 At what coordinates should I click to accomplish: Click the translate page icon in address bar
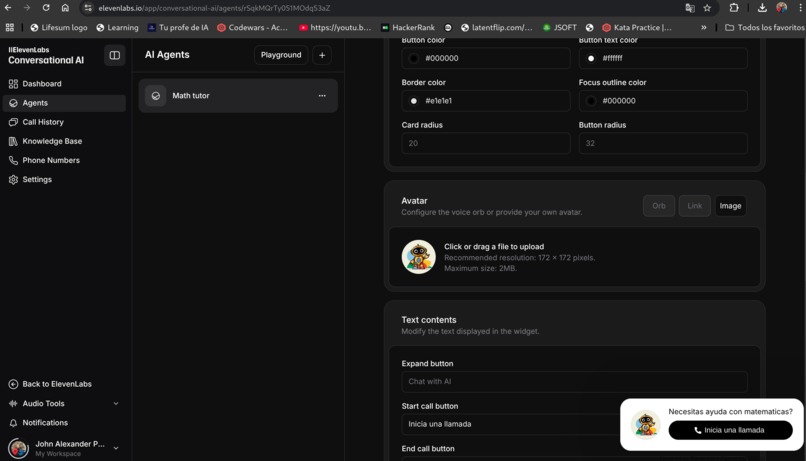[x=690, y=8]
